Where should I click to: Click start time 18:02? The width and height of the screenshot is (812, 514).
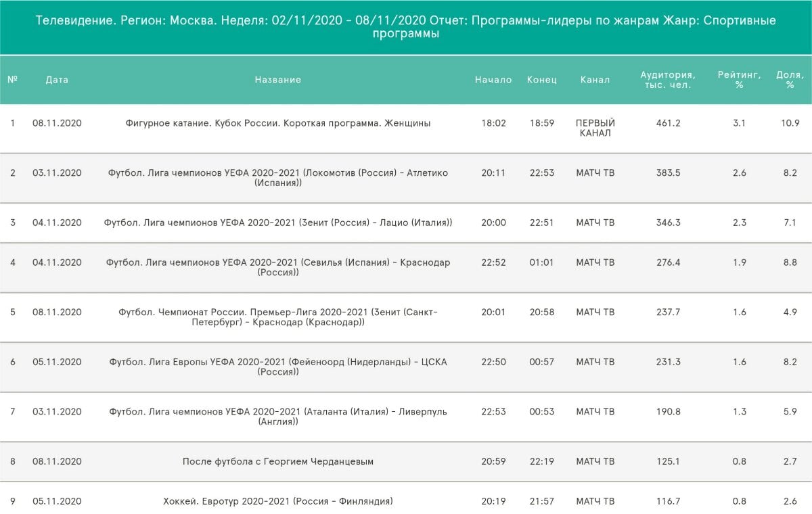[493, 123]
